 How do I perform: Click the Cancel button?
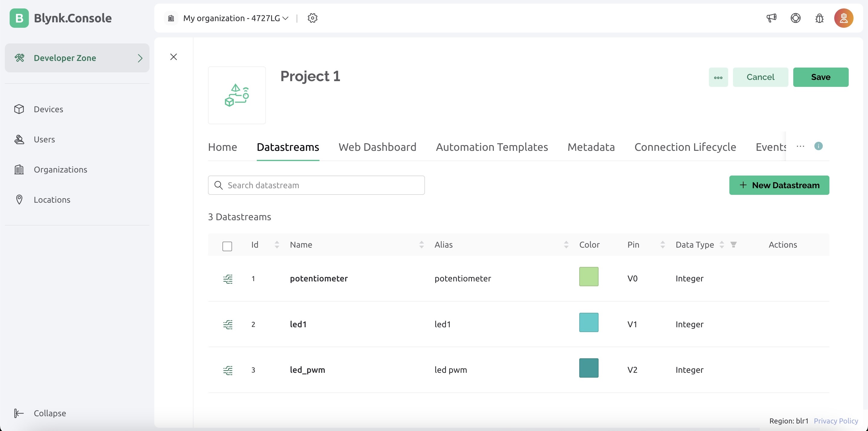click(x=760, y=77)
